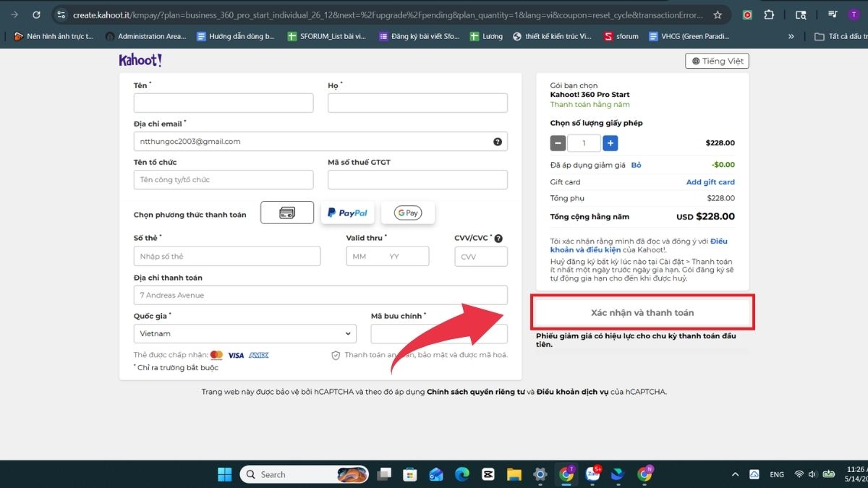Click the Số thẻ card number field
The image size is (868, 488).
227,256
